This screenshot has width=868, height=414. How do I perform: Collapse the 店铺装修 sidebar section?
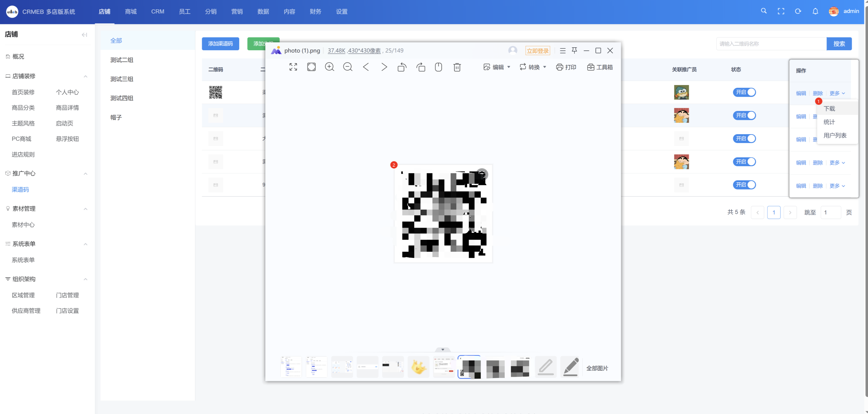[86, 76]
